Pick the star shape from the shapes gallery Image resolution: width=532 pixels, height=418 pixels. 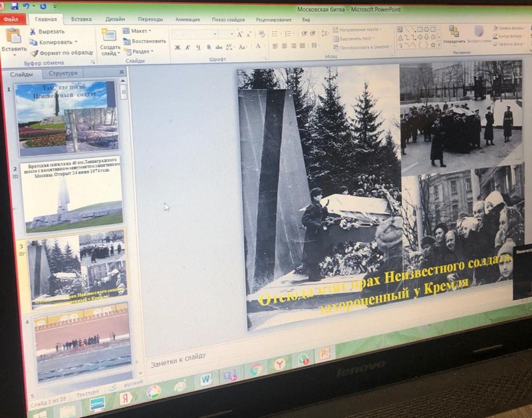click(433, 45)
